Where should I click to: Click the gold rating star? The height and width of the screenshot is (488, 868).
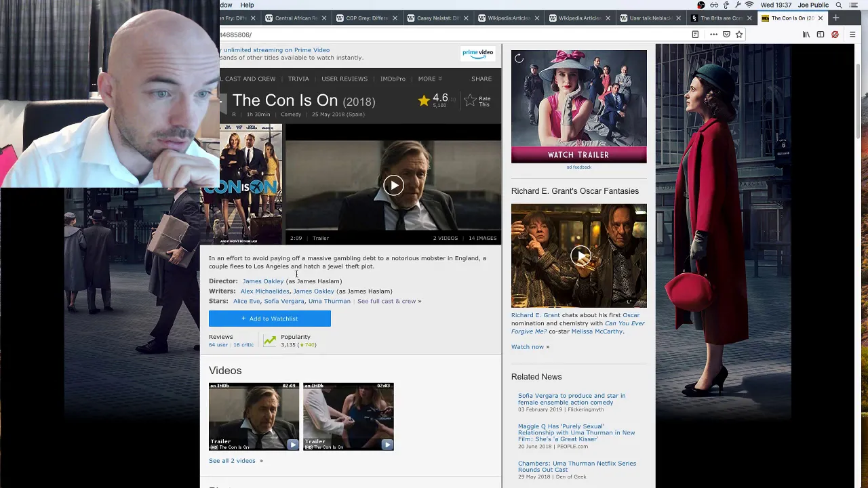click(x=424, y=101)
